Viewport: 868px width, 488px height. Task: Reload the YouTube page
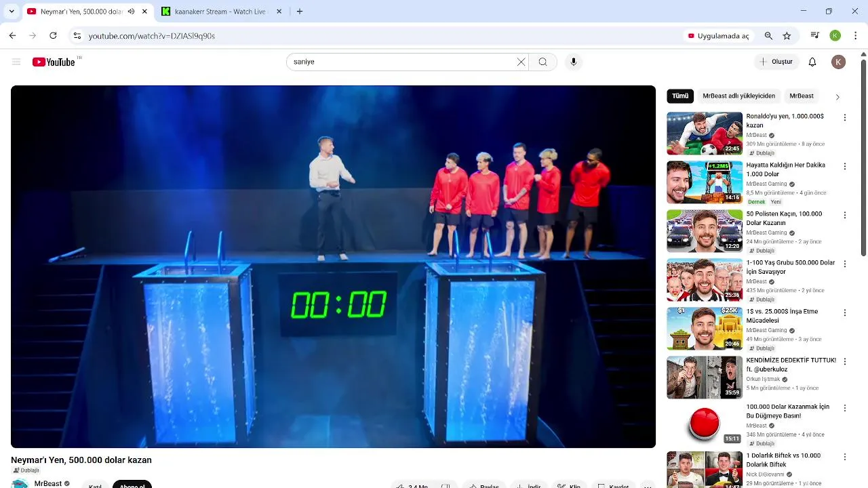coord(53,36)
